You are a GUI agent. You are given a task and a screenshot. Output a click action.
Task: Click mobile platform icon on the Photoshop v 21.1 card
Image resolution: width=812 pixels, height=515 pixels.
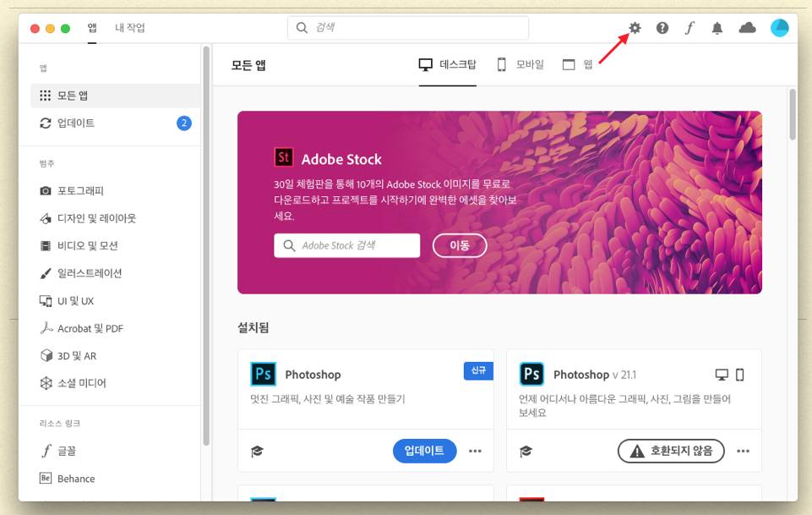tap(740, 375)
